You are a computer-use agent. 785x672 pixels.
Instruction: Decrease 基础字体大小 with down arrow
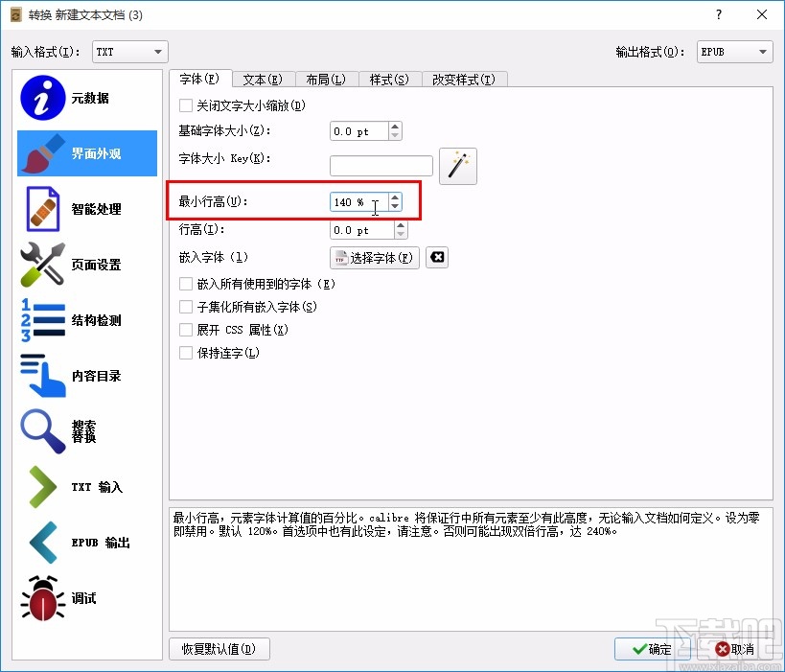point(395,135)
